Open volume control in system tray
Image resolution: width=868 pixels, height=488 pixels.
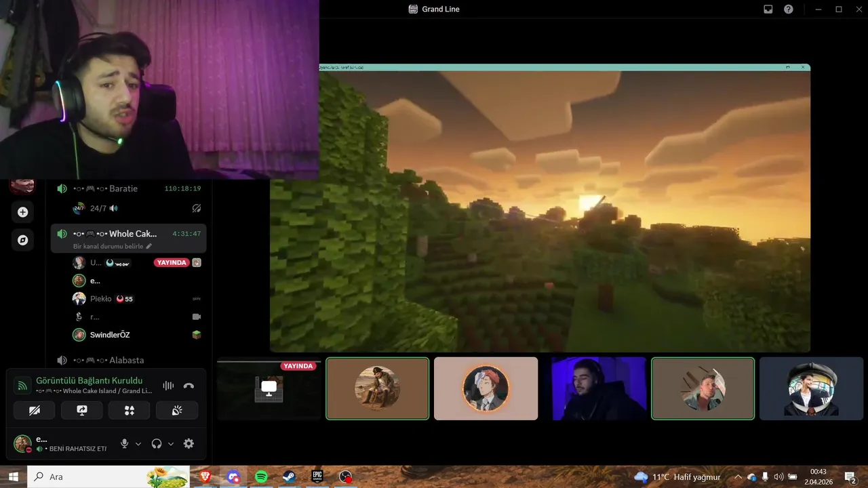[x=778, y=476]
